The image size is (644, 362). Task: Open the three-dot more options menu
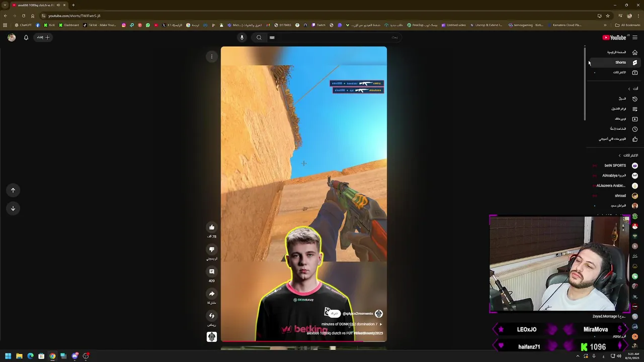212,57
